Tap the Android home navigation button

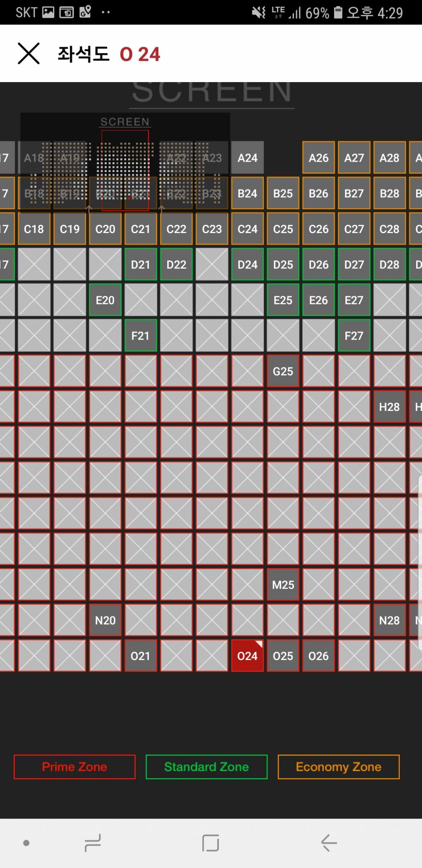click(x=211, y=843)
